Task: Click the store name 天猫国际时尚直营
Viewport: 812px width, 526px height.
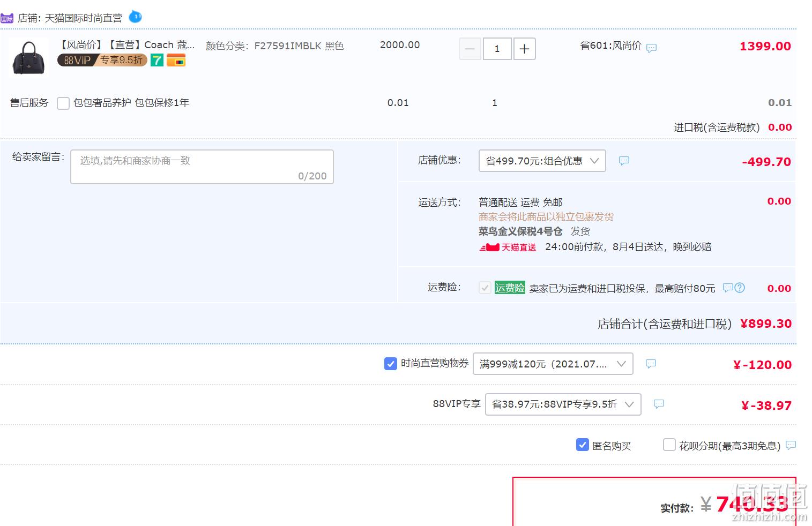Action: click(84, 18)
